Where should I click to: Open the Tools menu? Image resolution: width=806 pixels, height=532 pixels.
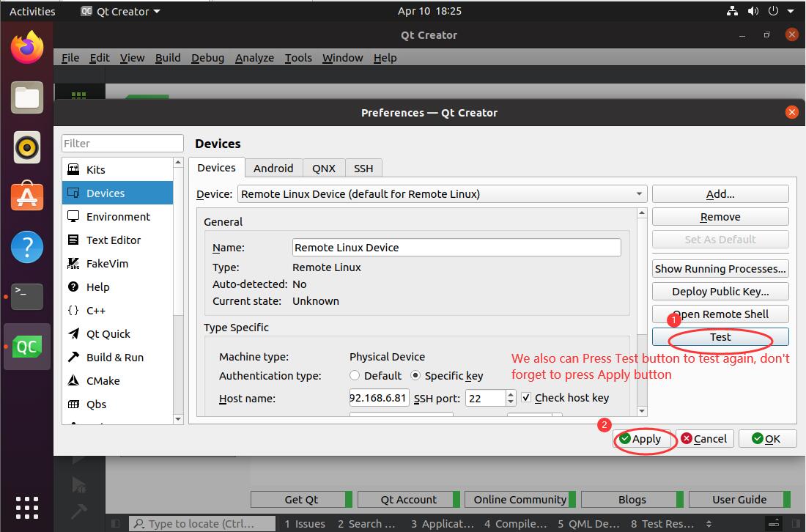pos(298,58)
